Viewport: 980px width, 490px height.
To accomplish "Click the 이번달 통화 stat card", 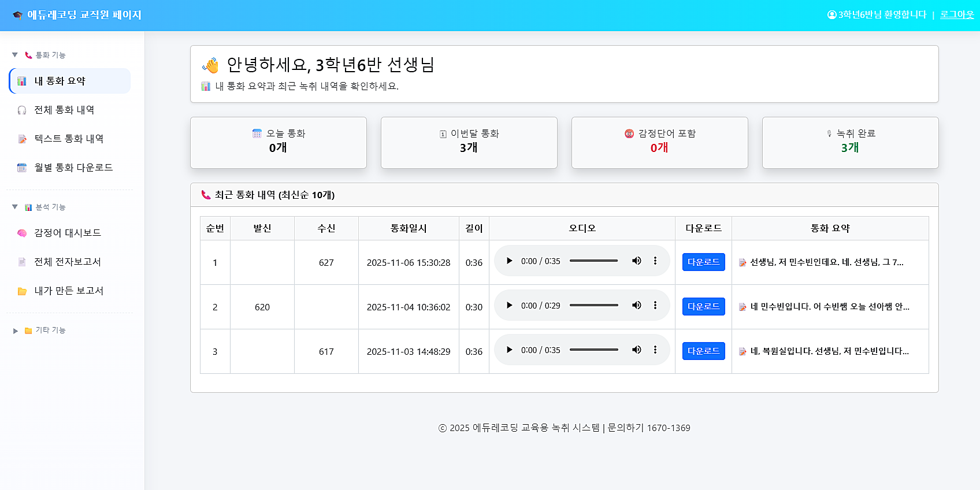I will 469,143.
